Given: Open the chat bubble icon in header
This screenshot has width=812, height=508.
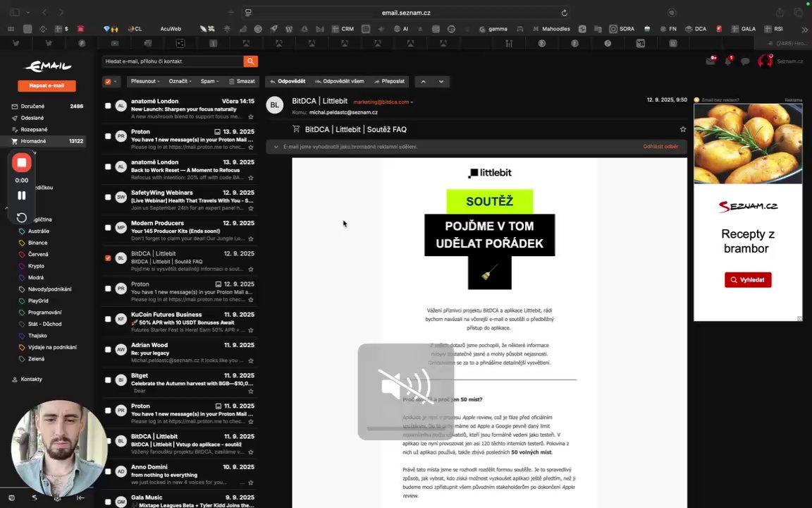Looking at the screenshot, I should [x=745, y=61].
